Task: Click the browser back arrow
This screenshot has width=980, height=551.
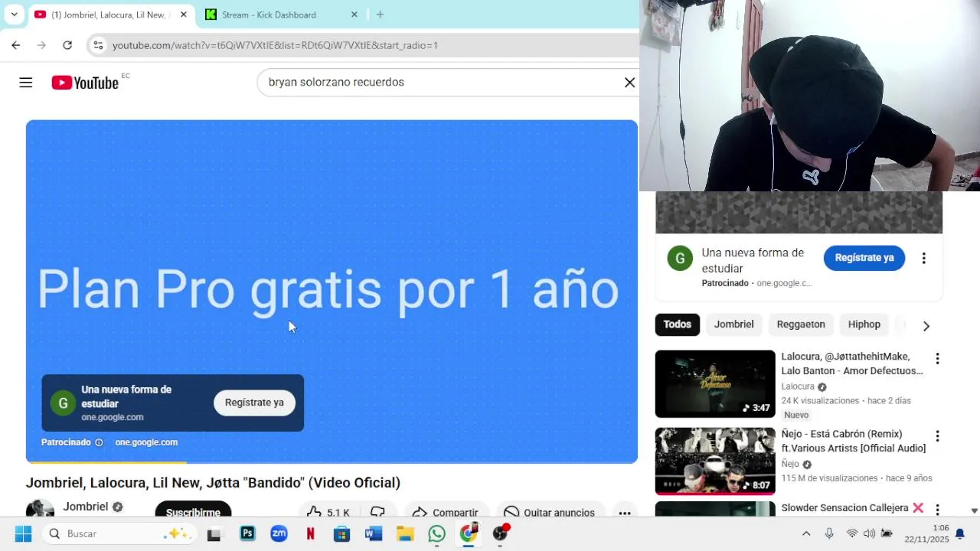Action: point(16,45)
